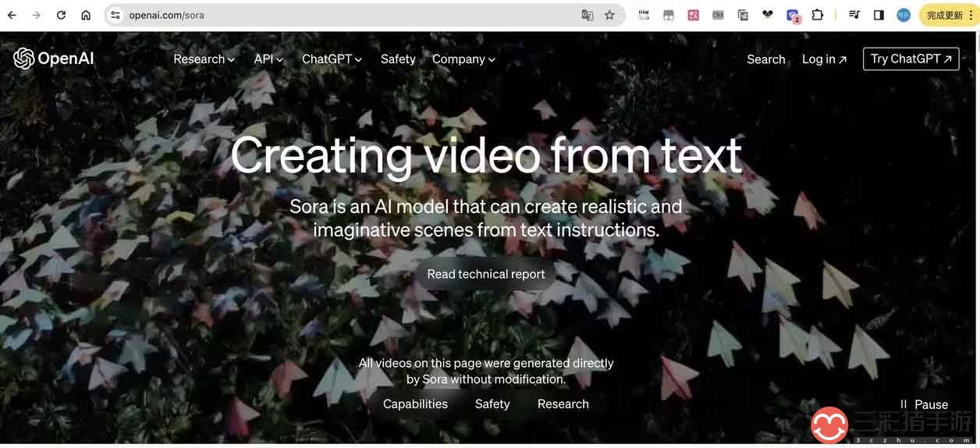The image size is (980, 448).
Task: Jump to the Safety section below the video note
Action: pyautogui.click(x=492, y=404)
